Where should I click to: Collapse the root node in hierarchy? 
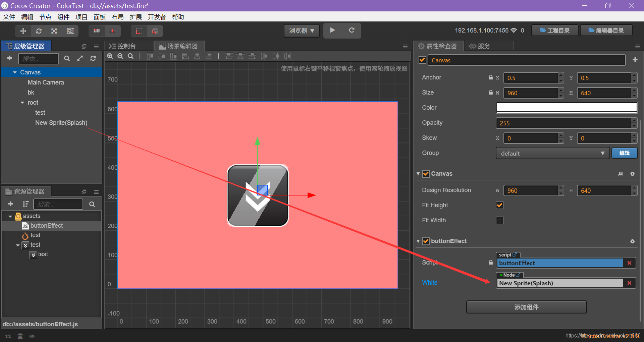(22, 103)
